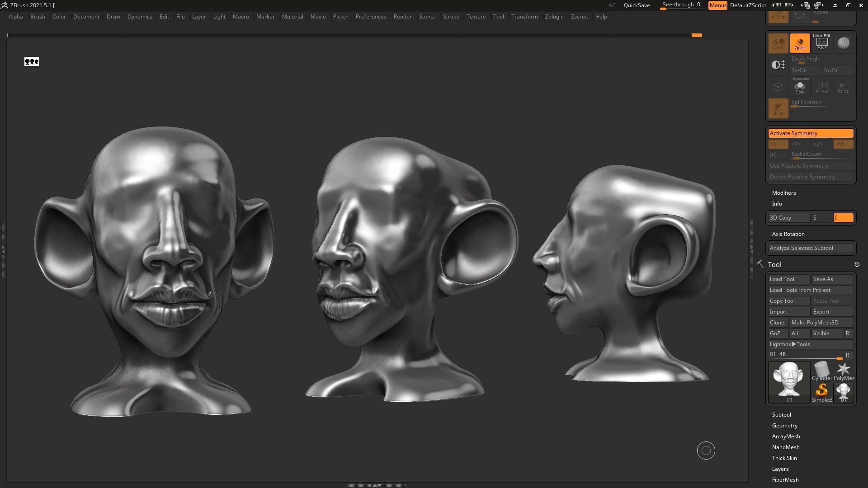Viewport: 868px width, 488px height.
Task: Click the Export button
Action: pyautogui.click(x=832, y=312)
